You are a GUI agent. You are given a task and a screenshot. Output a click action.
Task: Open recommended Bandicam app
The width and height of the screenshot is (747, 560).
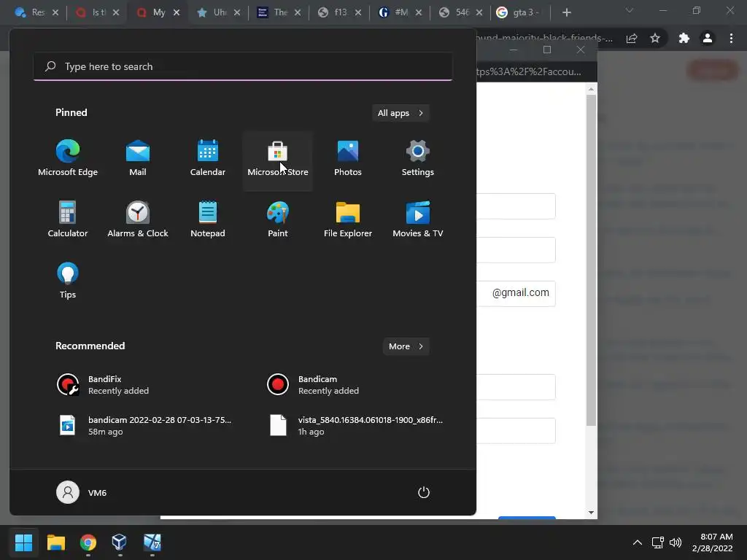(352, 385)
